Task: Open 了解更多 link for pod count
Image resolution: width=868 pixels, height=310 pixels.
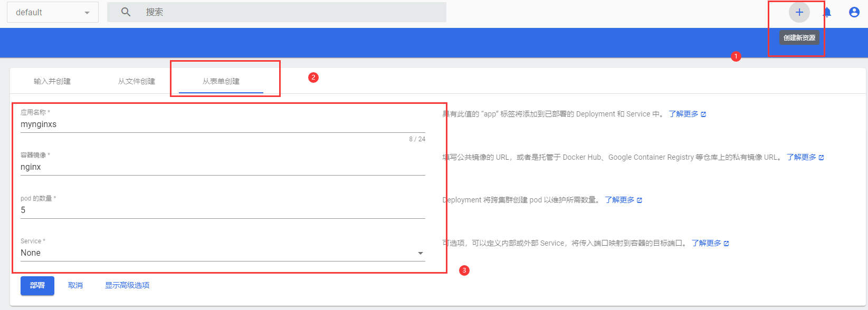Action: [624, 200]
